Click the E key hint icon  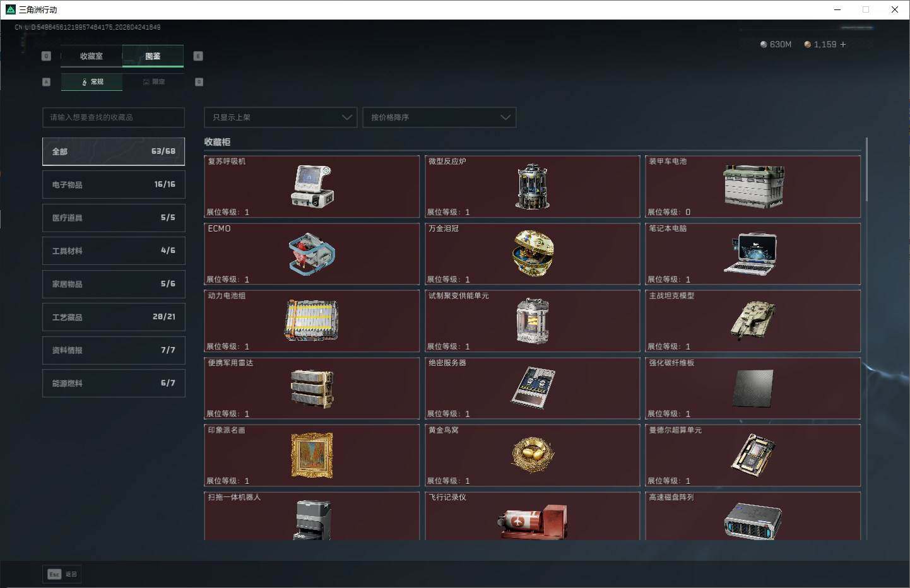point(198,56)
